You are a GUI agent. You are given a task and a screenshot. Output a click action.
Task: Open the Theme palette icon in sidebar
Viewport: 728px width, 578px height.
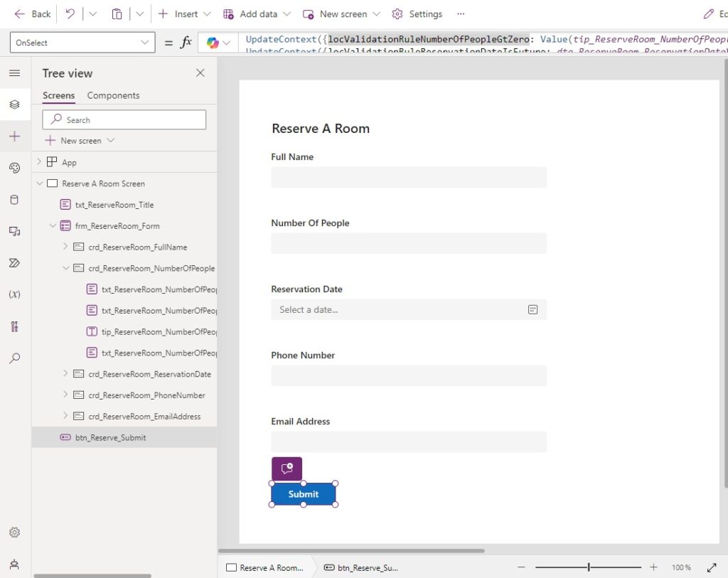coord(14,168)
